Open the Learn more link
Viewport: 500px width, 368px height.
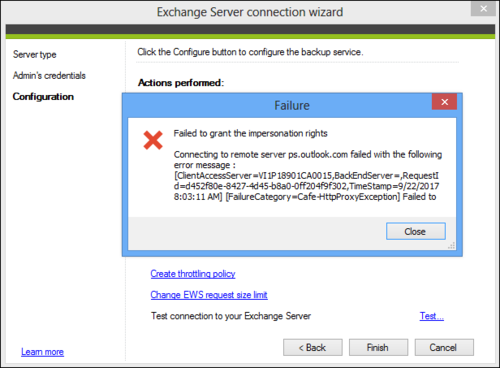pyautogui.click(x=42, y=352)
